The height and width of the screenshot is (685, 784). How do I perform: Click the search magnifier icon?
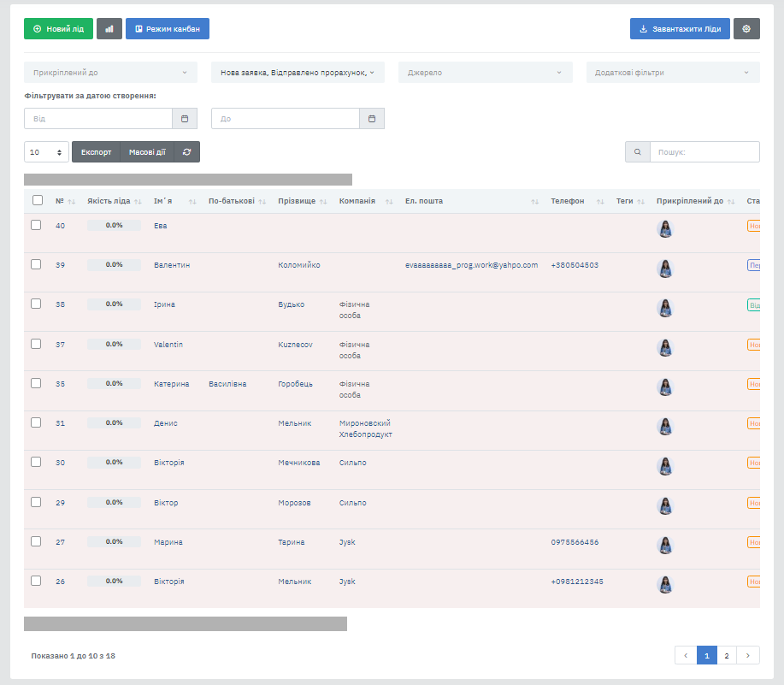638,152
